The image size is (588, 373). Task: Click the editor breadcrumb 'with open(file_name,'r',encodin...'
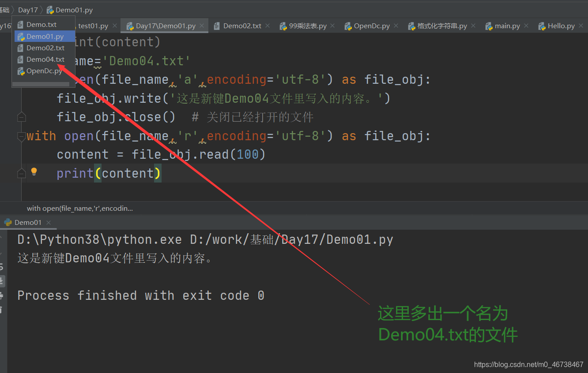[x=80, y=208]
